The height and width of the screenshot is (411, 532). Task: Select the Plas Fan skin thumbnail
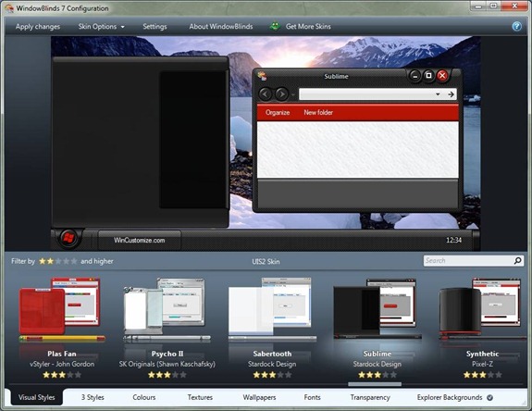click(x=62, y=310)
